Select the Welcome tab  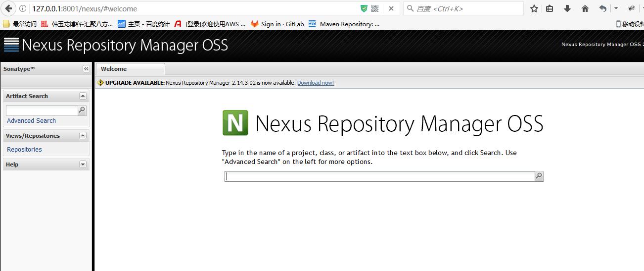(130, 69)
